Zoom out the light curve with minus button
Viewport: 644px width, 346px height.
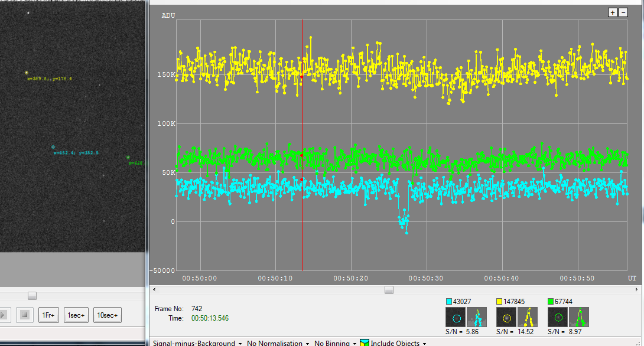pyautogui.click(x=623, y=12)
